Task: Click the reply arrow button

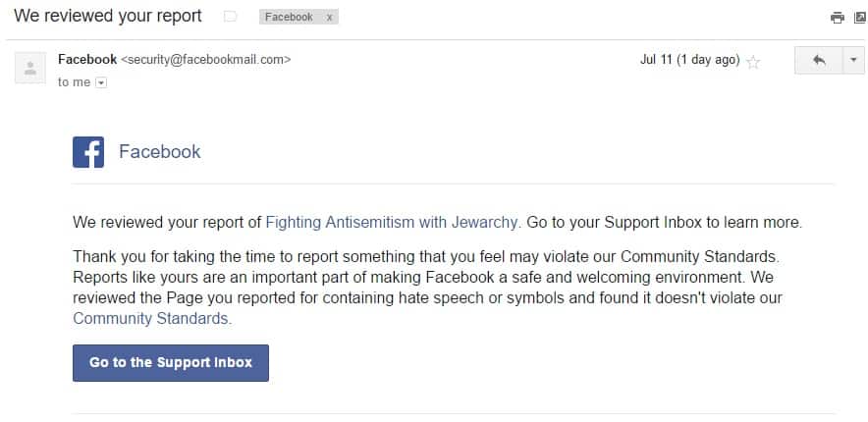Action: [x=819, y=60]
